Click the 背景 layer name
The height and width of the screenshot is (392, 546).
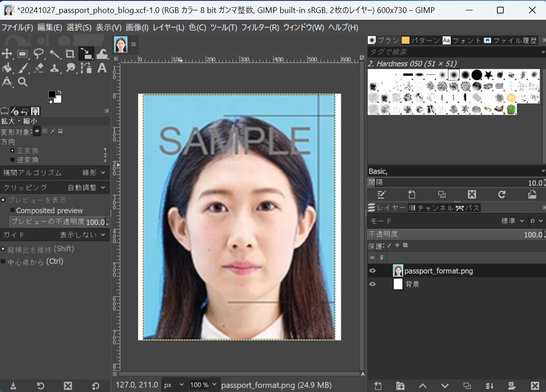point(412,284)
